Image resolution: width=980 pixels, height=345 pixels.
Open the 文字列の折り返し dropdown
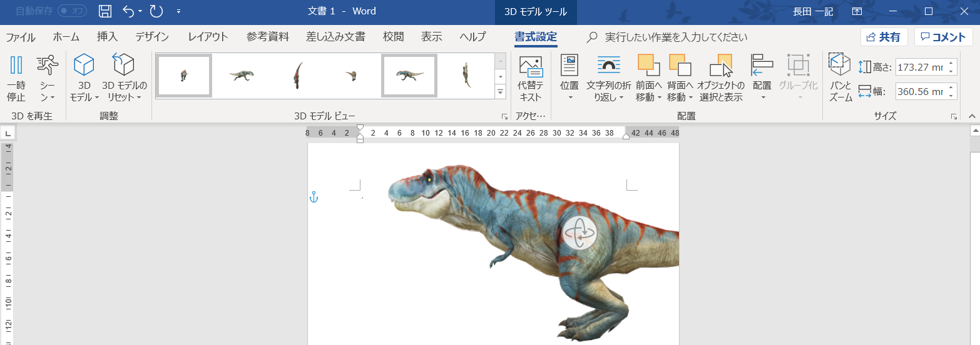pyautogui.click(x=608, y=79)
